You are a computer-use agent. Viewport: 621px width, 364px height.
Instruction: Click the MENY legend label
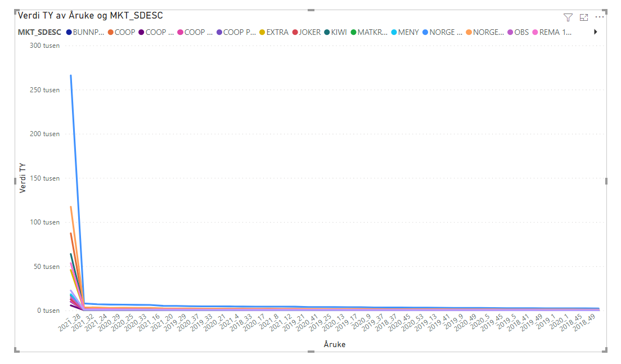pos(408,33)
